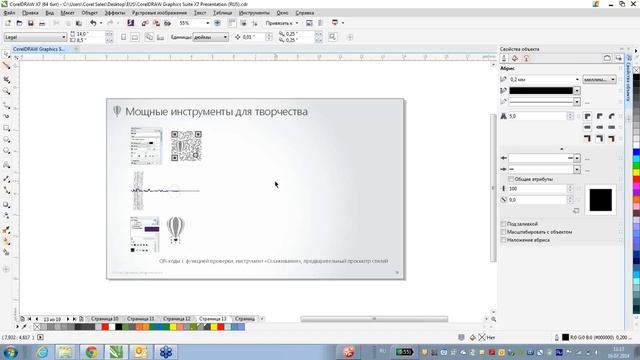Open the 'Растровые изображения' menu
The width and height of the screenshot is (640, 360).
click(x=159, y=13)
